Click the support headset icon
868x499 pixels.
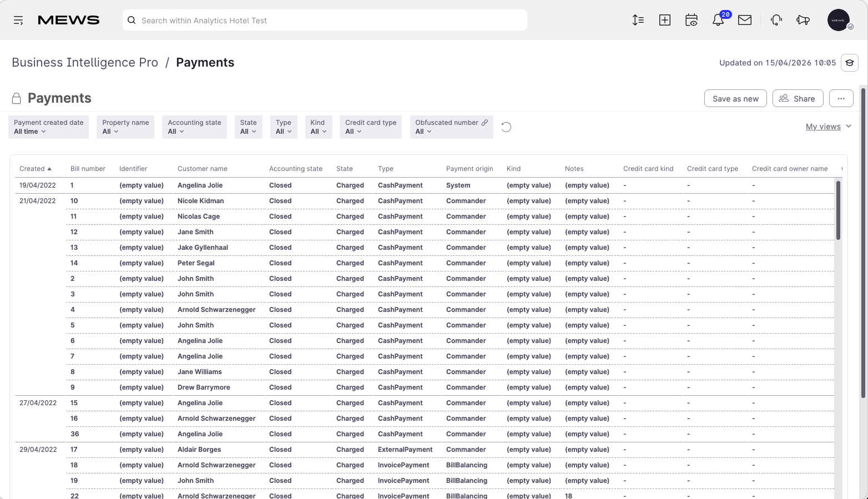(776, 21)
